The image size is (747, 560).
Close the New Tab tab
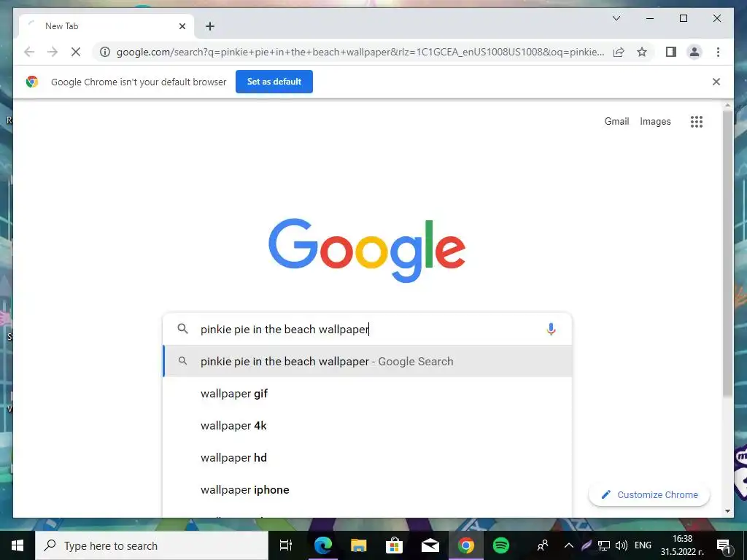pyautogui.click(x=182, y=26)
